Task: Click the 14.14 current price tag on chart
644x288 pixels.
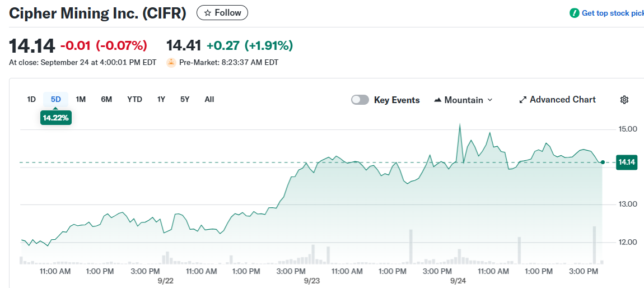Action: click(627, 162)
